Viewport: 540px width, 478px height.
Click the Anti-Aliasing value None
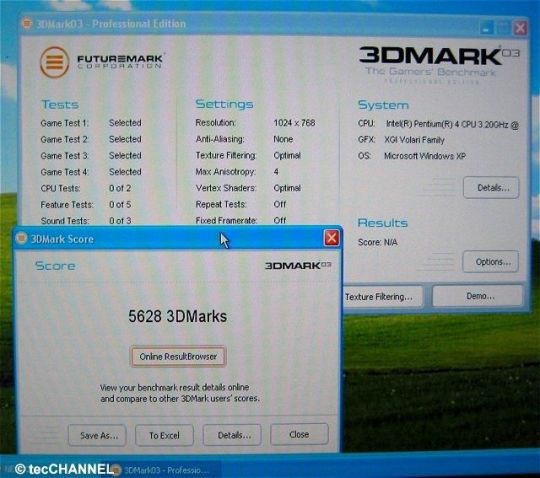(x=283, y=139)
